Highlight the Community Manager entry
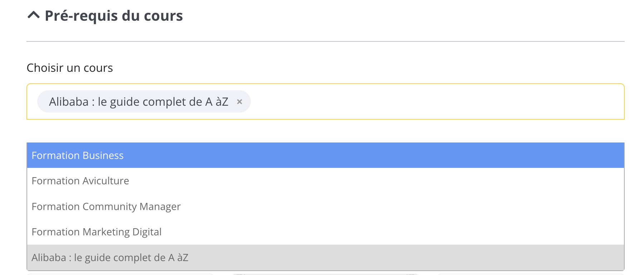This screenshot has height=275, width=644. click(x=106, y=206)
